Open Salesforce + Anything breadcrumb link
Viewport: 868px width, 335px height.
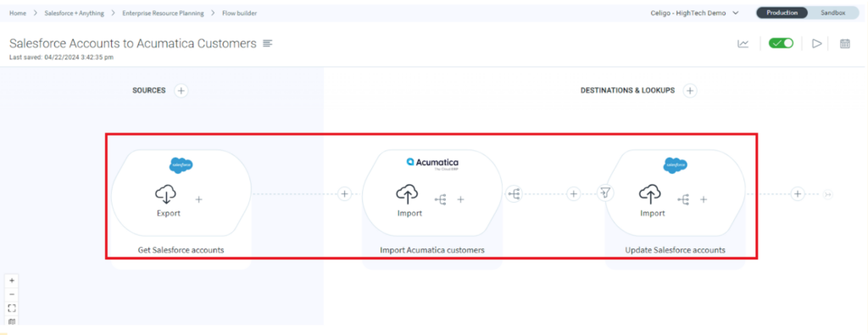click(75, 13)
